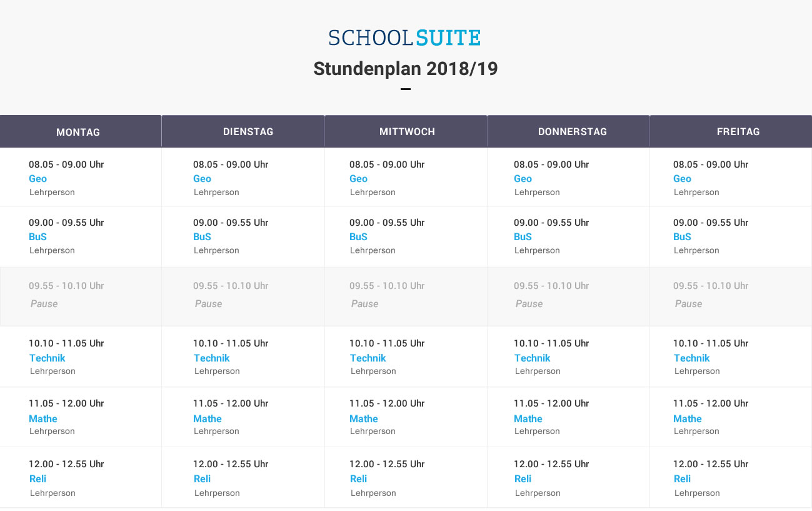
Task: Open Monday's Geo lesson link
Action: pyautogui.click(x=38, y=179)
